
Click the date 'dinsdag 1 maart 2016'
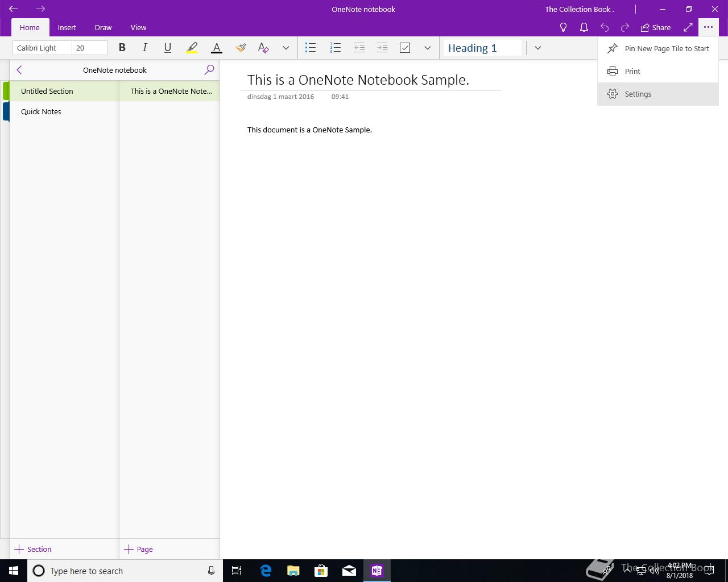(x=280, y=97)
